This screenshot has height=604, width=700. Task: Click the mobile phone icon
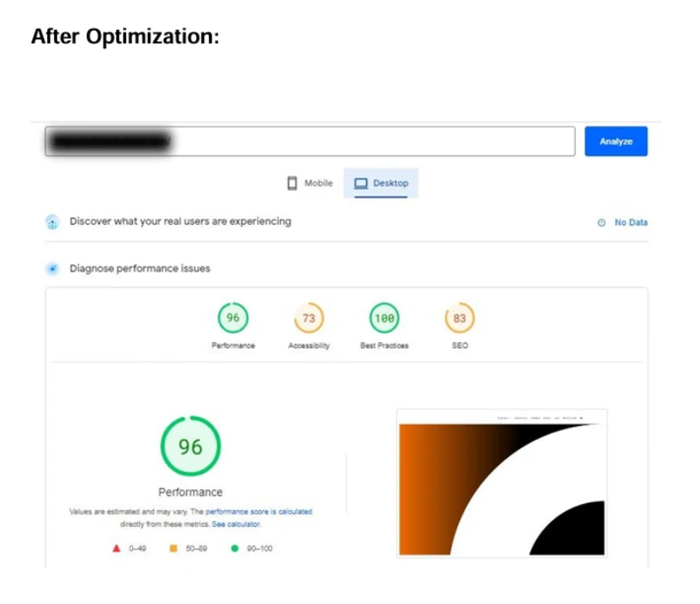point(292,183)
